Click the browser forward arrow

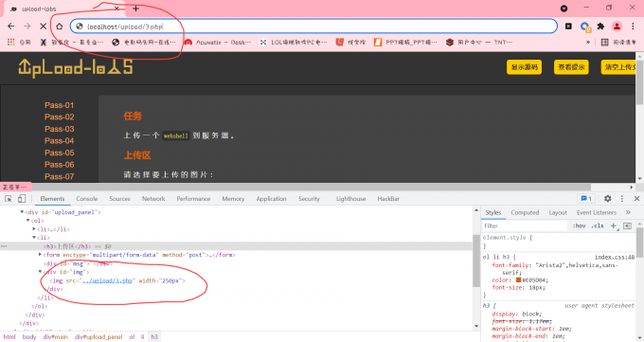(x=27, y=27)
